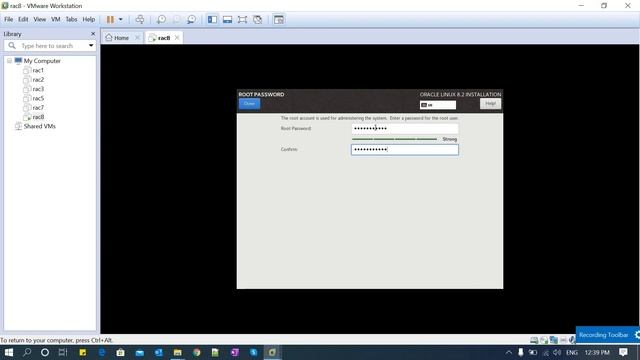This screenshot has height=360, width=640.
Task: Click the printer status bar icon
Action: click(x=563, y=340)
